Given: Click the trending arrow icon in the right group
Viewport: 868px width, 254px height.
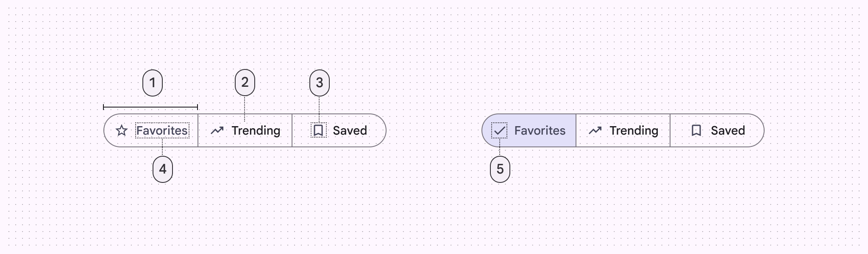Looking at the screenshot, I should coord(595,130).
